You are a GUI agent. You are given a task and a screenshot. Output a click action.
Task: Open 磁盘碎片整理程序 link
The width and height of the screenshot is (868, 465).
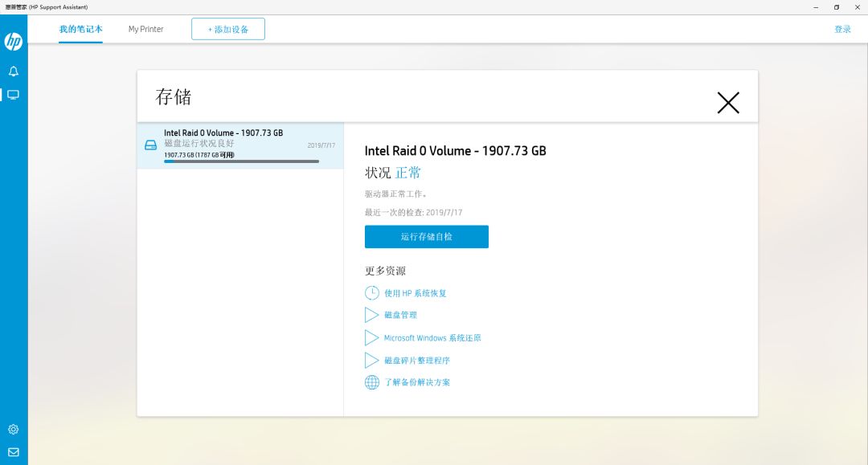coord(417,361)
